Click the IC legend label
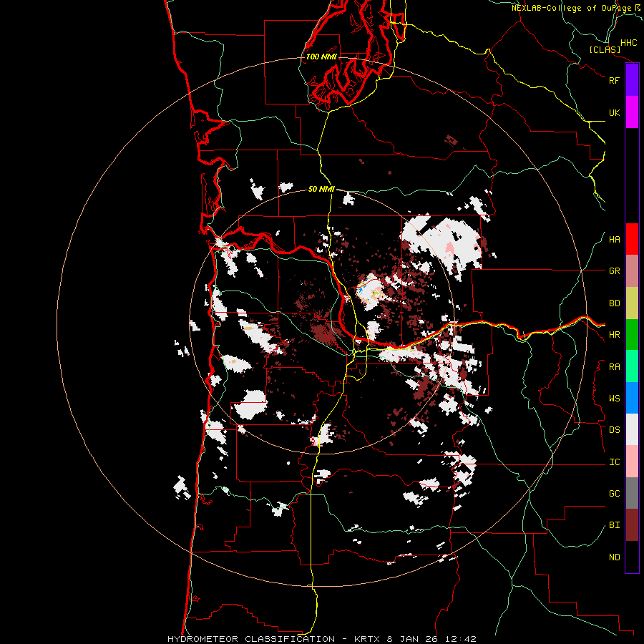644x644 pixels. (x=615, y=462)
